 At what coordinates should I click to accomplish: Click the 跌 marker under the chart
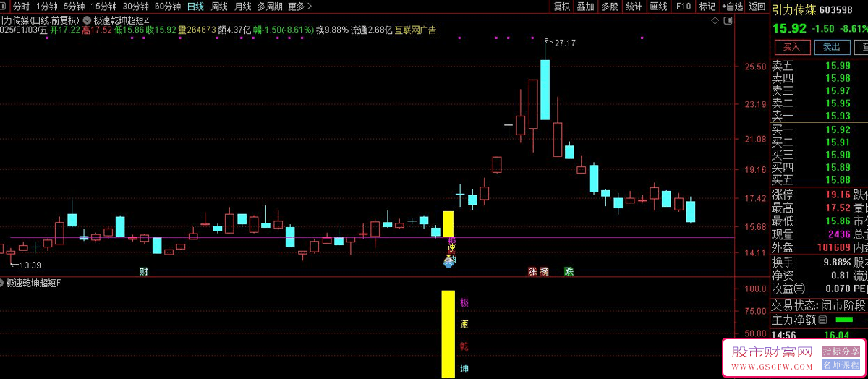569,272
